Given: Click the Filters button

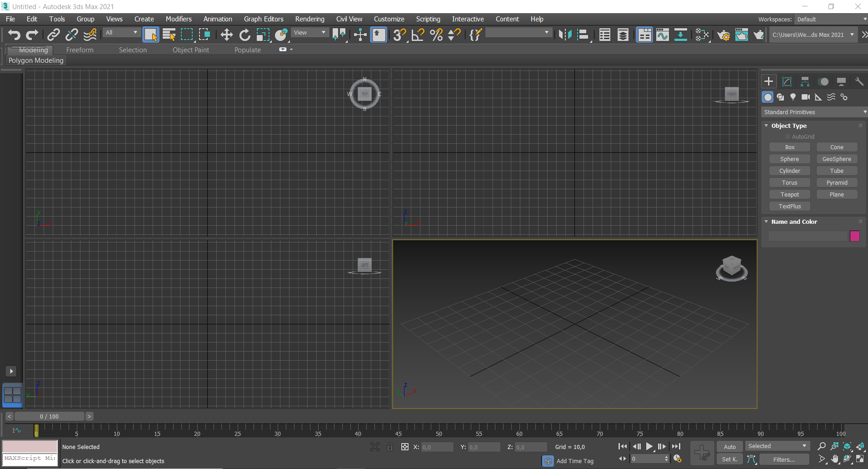Looking at the screenshot, I should click(x=784, y=459).
